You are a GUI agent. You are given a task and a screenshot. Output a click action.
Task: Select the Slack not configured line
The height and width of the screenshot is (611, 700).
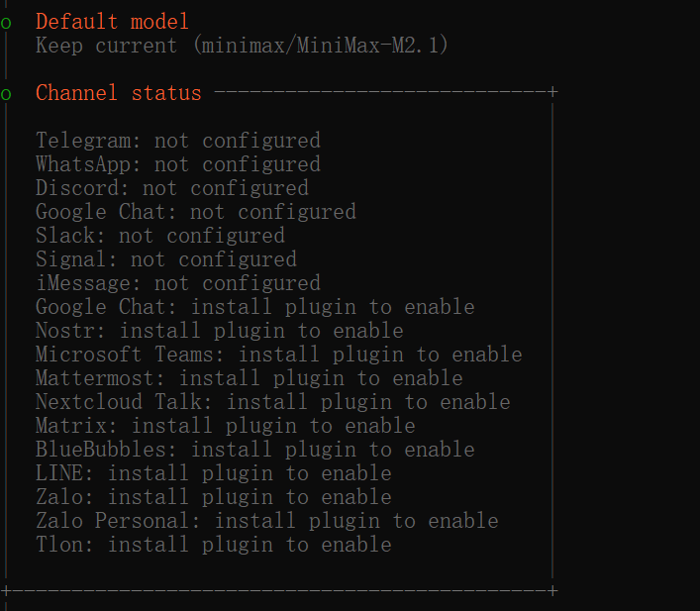click(x=160, y=236)
